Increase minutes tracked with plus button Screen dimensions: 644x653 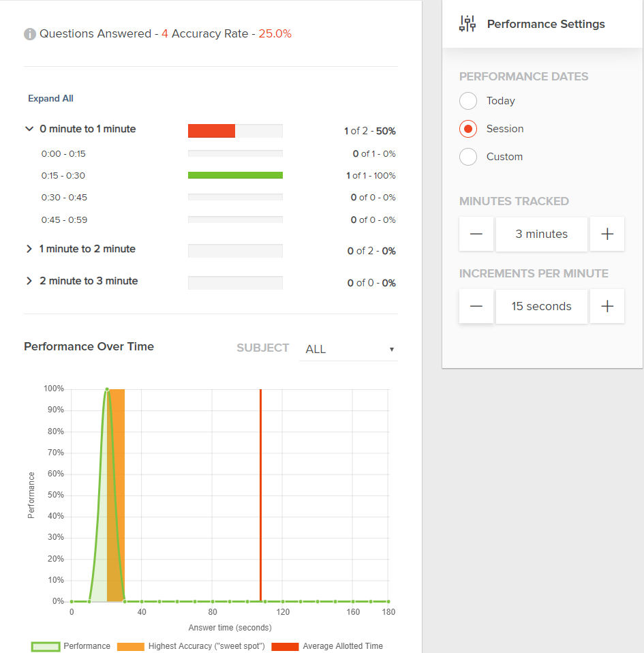[x=607, y=234]
